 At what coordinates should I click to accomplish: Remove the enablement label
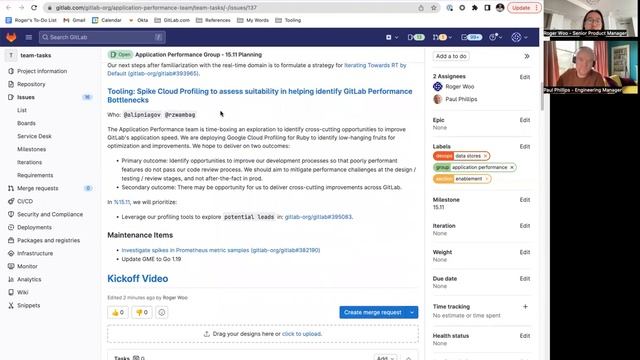point(487,179)
